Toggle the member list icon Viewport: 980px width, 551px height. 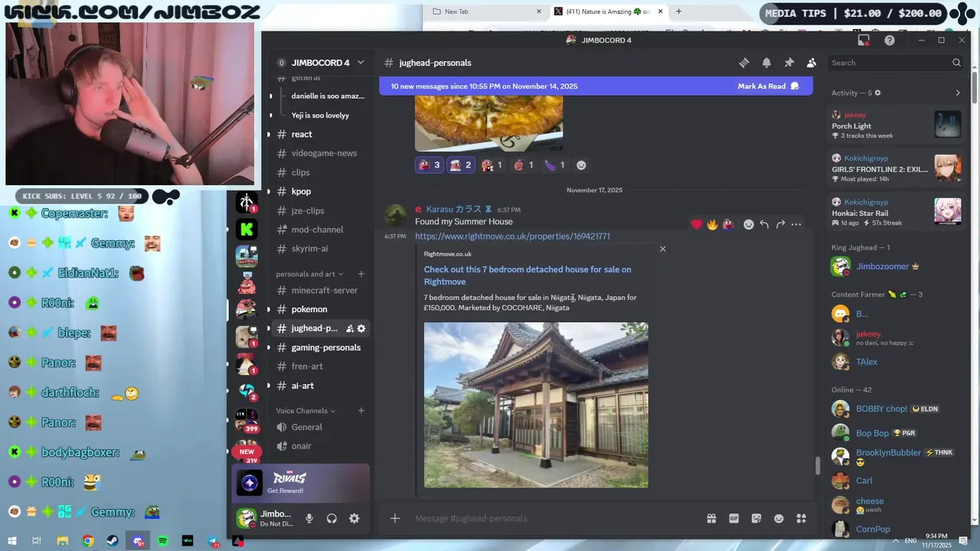[812, 63]
